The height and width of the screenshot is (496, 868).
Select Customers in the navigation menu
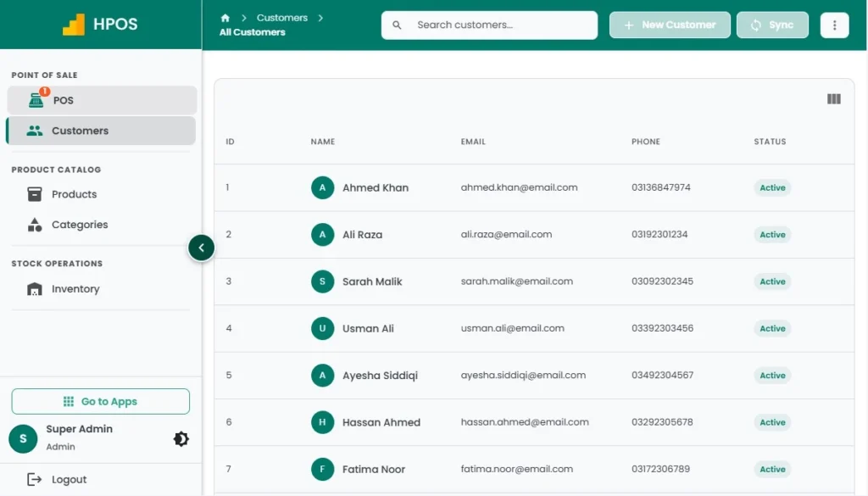(81, 130)
